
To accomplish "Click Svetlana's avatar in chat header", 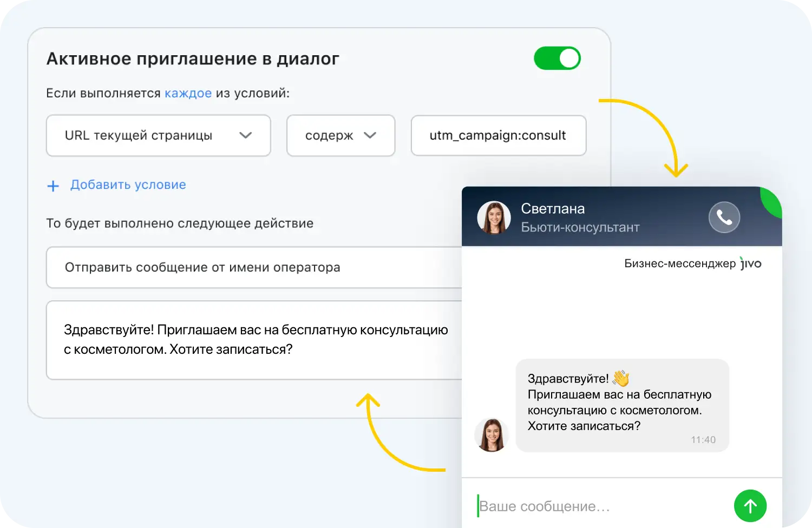I will [x=494, y=217].
